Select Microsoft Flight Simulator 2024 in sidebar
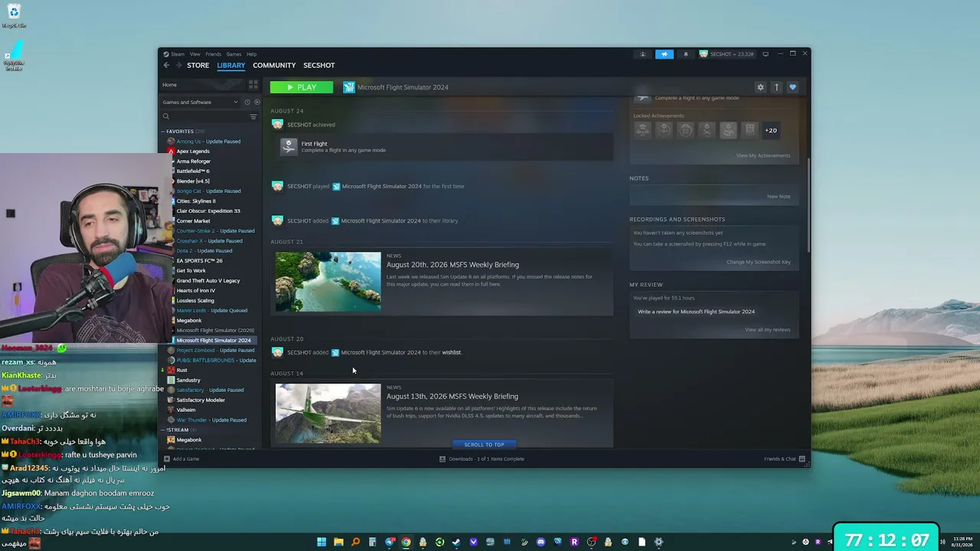This screenshot has height=551, width=980. [x=213, y=341]
